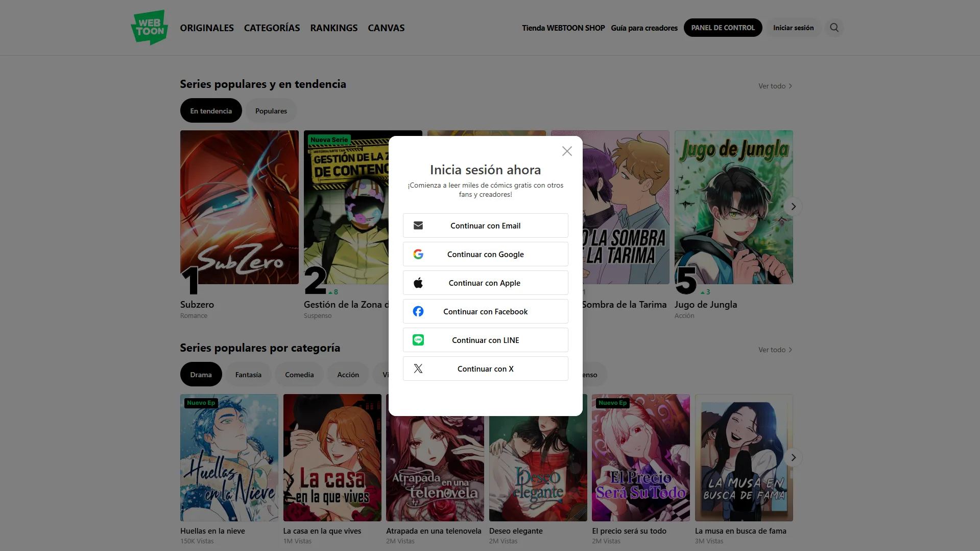980x551 pixels.
Task: Visit Tienda WEBTOON SHOP link
Action: (563, 28)
